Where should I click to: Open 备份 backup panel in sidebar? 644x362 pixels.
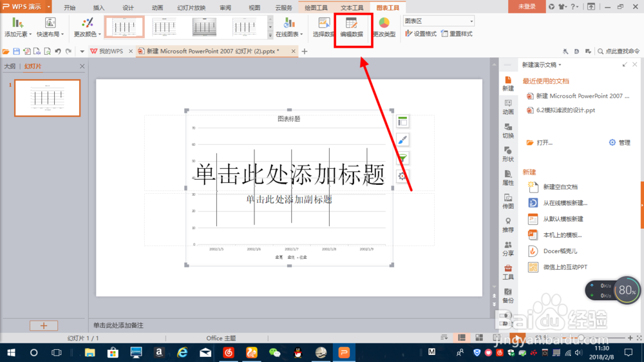pyautogui.click(x=508, y=296)
